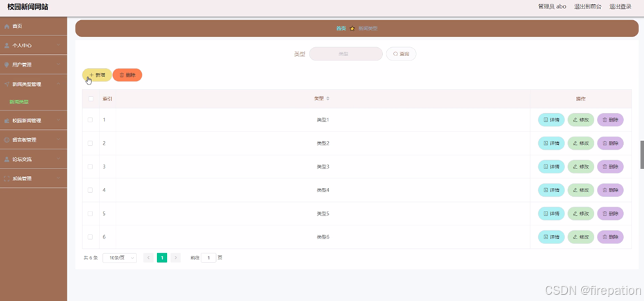Check the checkbox for row 类型5
The image size is (644, 301).
coord(90,214)
